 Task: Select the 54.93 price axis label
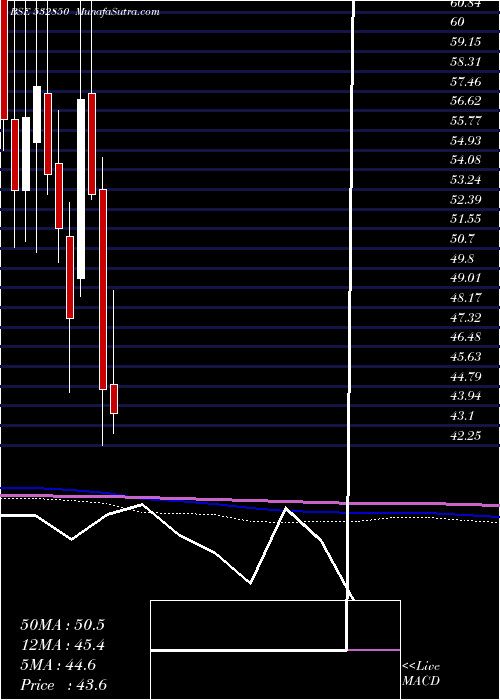tap(466, 141)
